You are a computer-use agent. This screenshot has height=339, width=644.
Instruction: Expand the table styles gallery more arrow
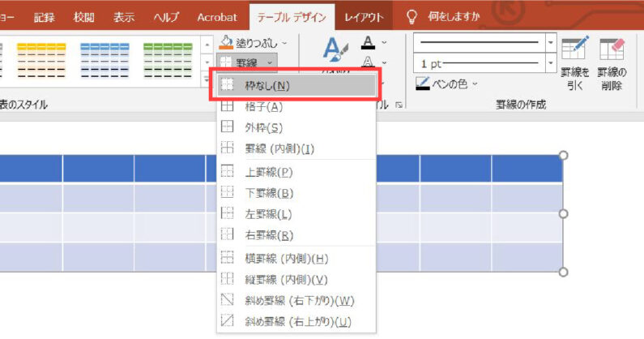(207, 79)
